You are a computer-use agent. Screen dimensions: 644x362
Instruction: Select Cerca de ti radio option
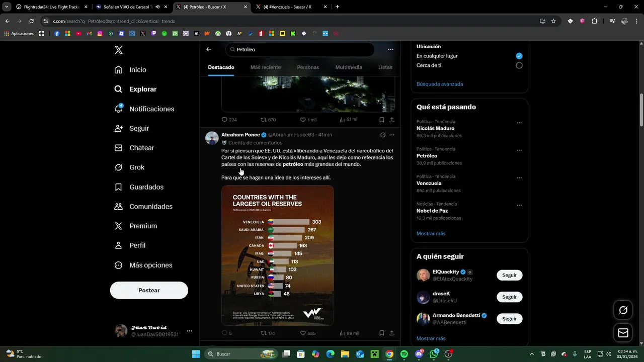(x=519, y=65)
